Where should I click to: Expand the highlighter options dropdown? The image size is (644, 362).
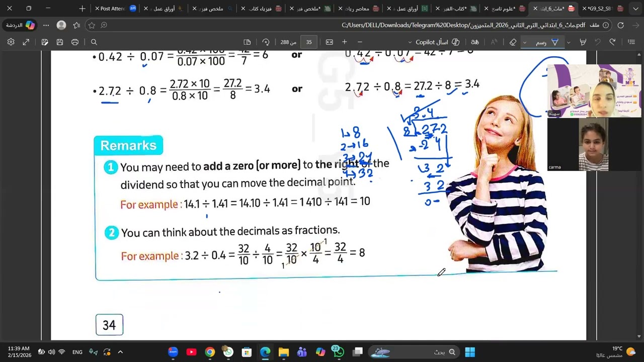point(569,42)
